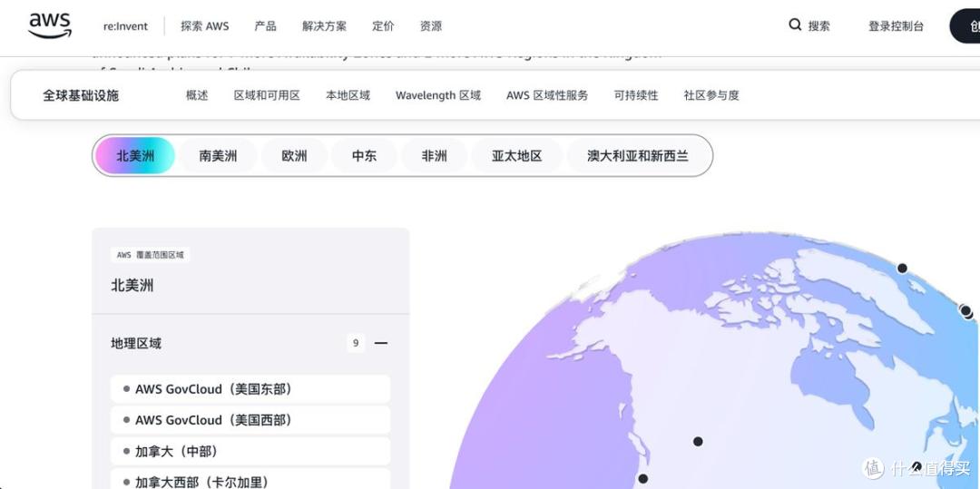Click the 搜索 text label
This screenshot has width=980, height=489.
tap(818, 26)
